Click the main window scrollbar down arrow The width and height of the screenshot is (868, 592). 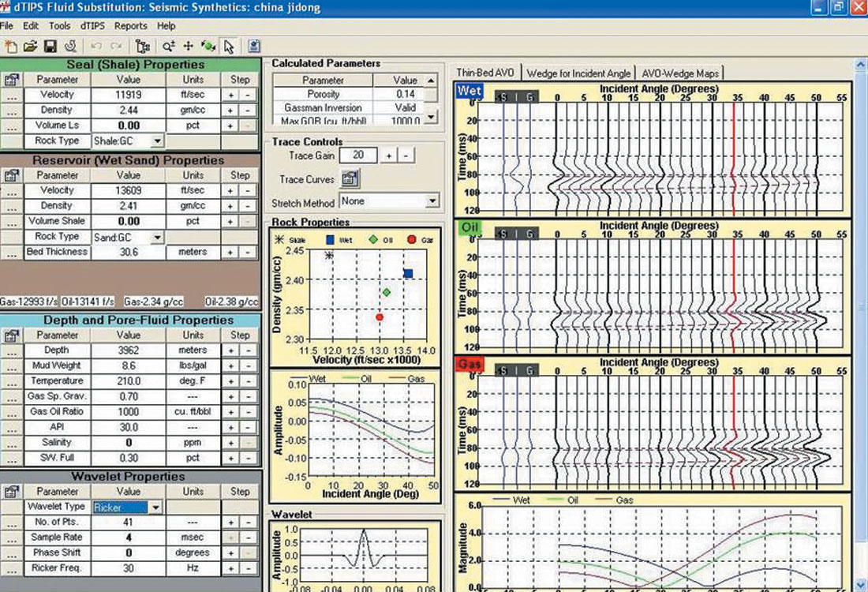click(862, 584)
